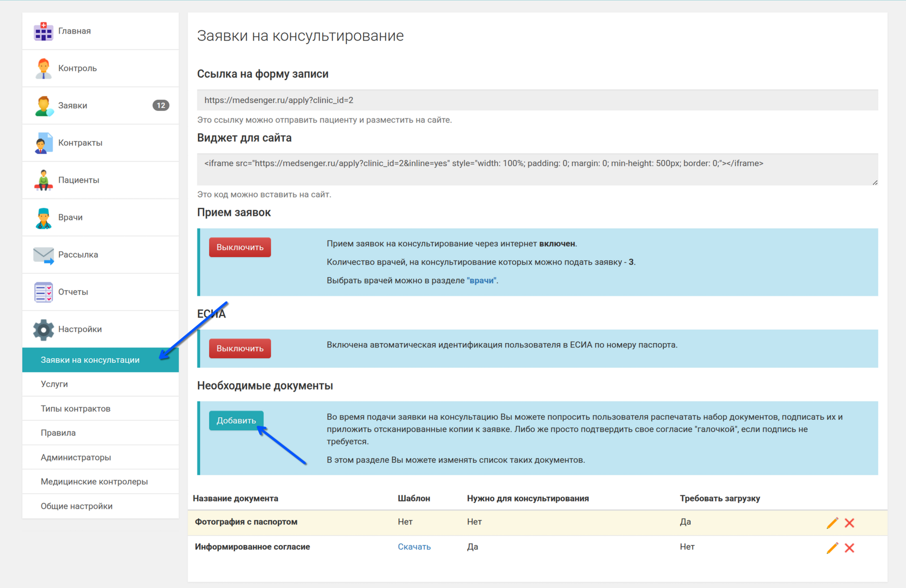
Task: Follow the "врачи" link in text
Action: tap(481, 280)
